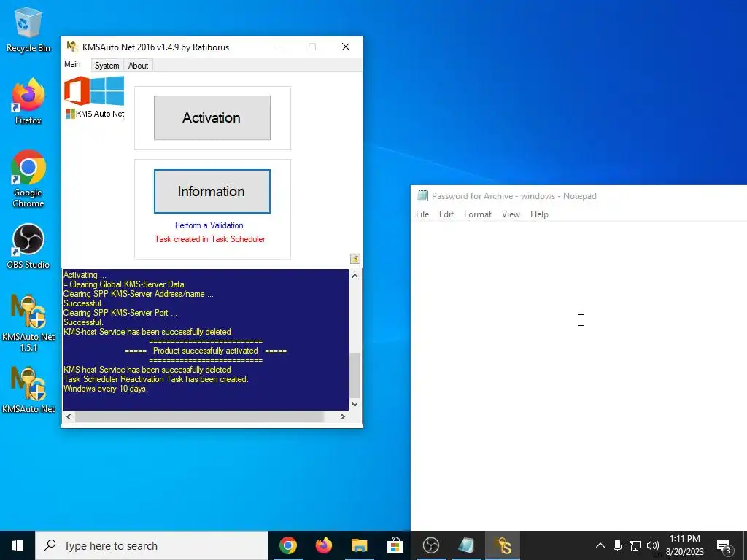Viewport: 747px width, 560px height.
Task: Open Notepad File menu
Action: click(x=422, y=214)
